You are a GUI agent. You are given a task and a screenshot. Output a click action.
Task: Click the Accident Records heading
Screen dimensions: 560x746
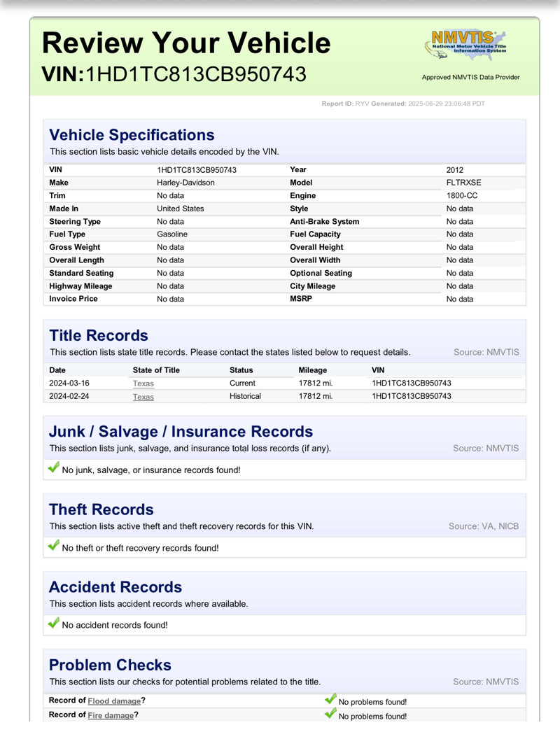click(x=115, y=587)
